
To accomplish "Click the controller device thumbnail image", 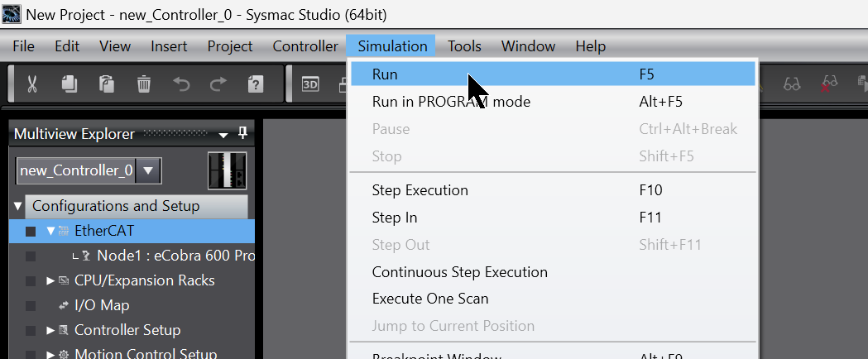I will coord(227,170).
